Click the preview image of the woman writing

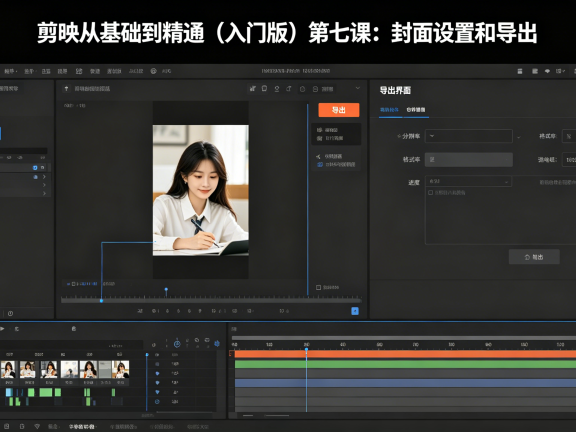[201, 190]
